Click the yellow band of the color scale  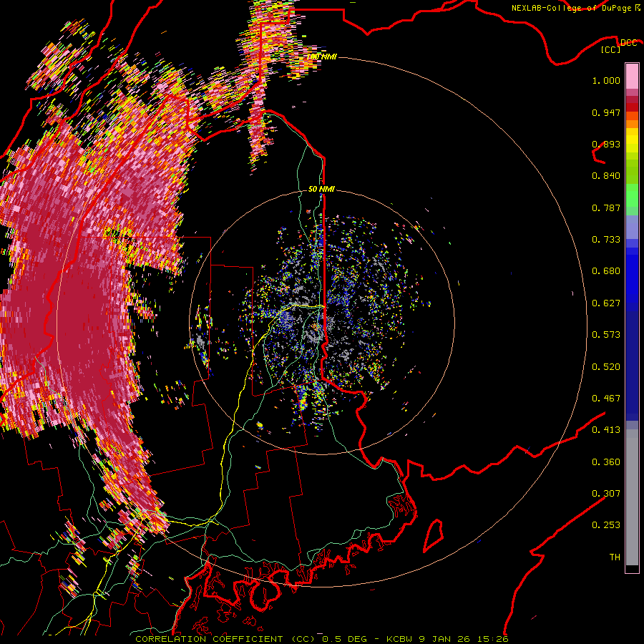[632, 142]
